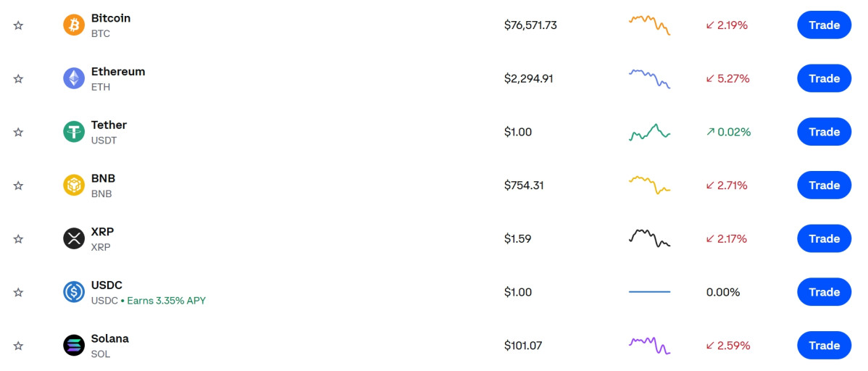Open the BNB asset name link
This screenshot has width=868, height=371.
click(103, 178)
